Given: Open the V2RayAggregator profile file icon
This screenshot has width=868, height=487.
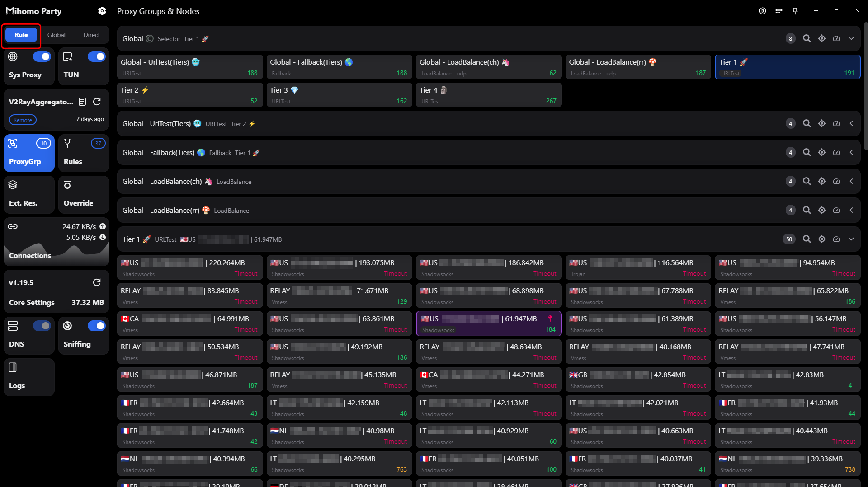Looking at the screenshot, I should point(82,102).
